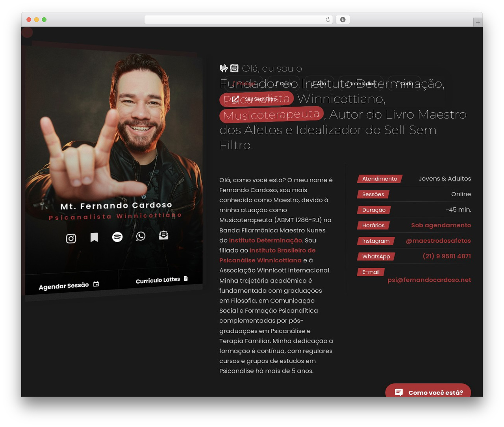Click the keyboard-like icon before 'Olá, eu sou o'
Screen dimensions: 504x427
pyautogui.click(x=234, y=69)
